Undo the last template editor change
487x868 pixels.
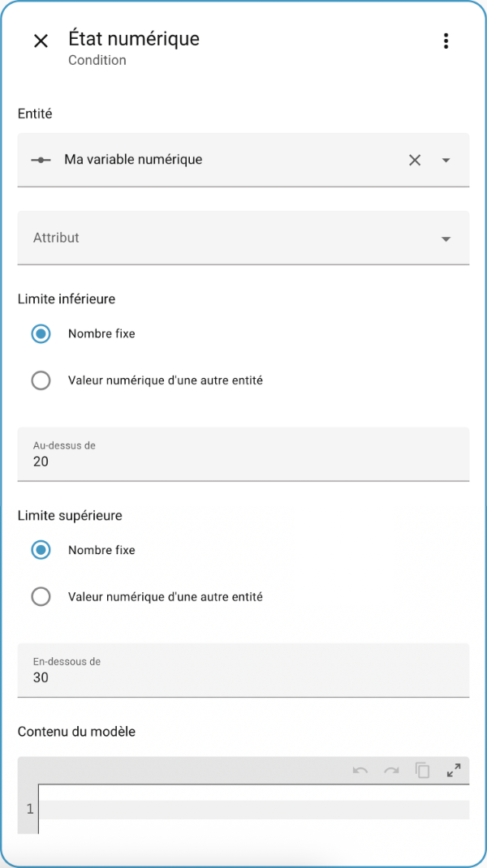coord(360,770)
